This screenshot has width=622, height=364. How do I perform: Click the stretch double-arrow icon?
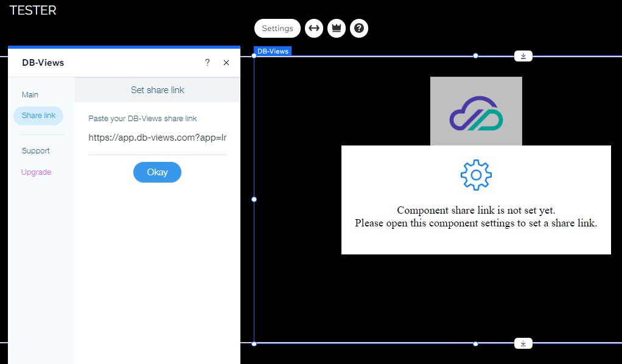[x=313, y=29]
